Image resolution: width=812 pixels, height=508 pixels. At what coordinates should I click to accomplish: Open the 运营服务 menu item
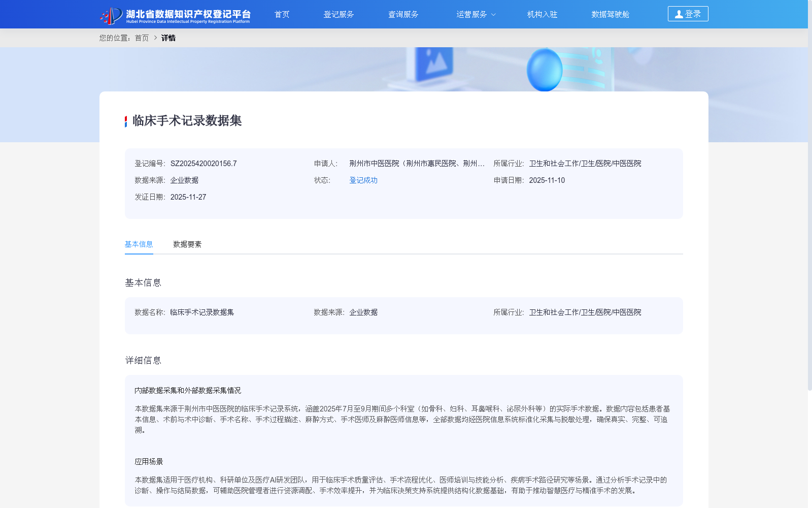point(471,14)
